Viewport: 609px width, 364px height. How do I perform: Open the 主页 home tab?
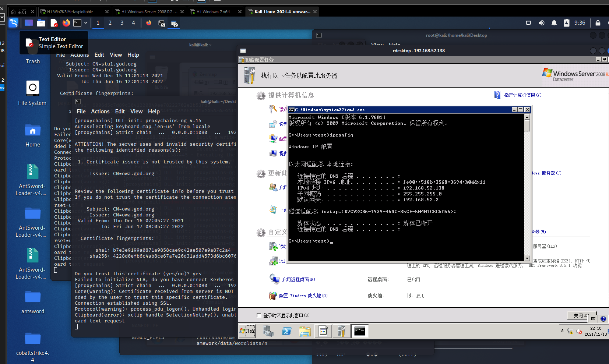[x=22, y=12]
